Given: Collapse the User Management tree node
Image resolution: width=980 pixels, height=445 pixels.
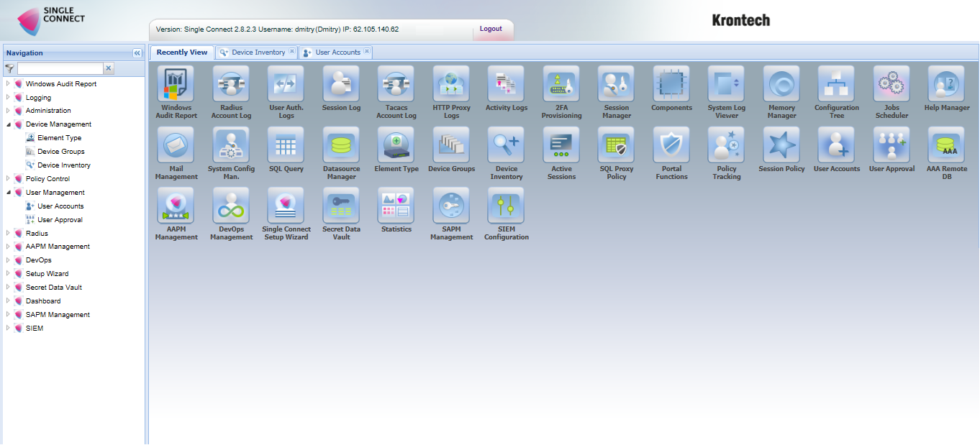Looking at the screenshot, I should (x=8, y=193).
